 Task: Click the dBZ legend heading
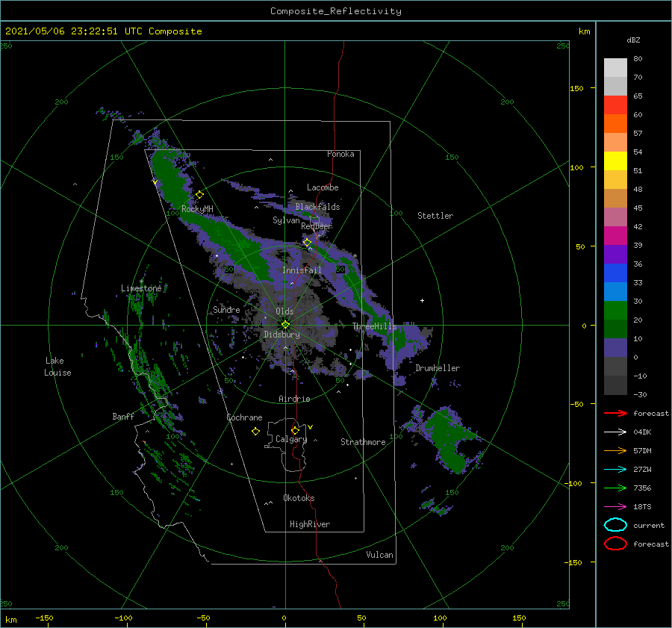633,40
